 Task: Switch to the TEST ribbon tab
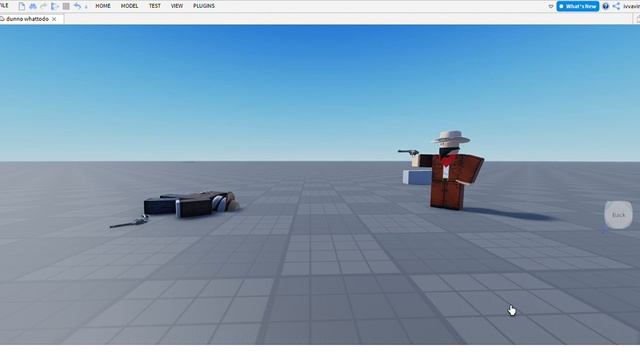[155, 6]
